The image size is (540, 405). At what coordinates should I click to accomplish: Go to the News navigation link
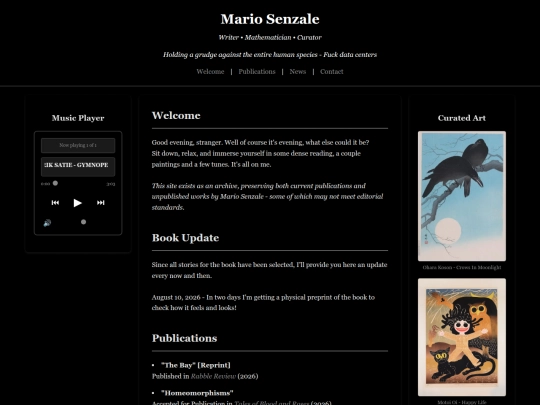(x=298, y=72)
